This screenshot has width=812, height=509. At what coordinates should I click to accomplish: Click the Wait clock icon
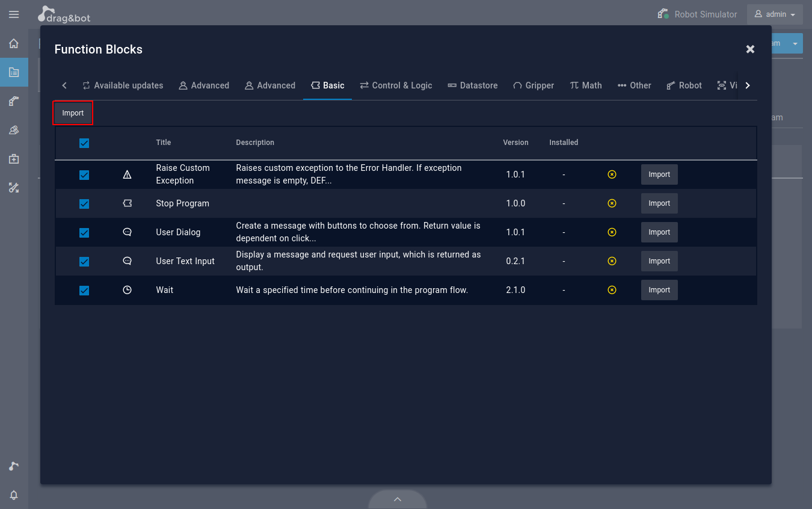tap(127, 290)
